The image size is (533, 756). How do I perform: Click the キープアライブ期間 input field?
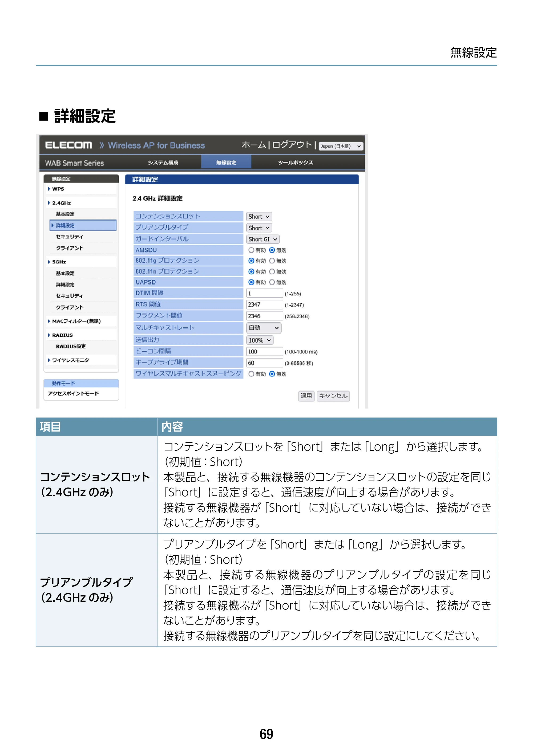click(x=265, y=363)
